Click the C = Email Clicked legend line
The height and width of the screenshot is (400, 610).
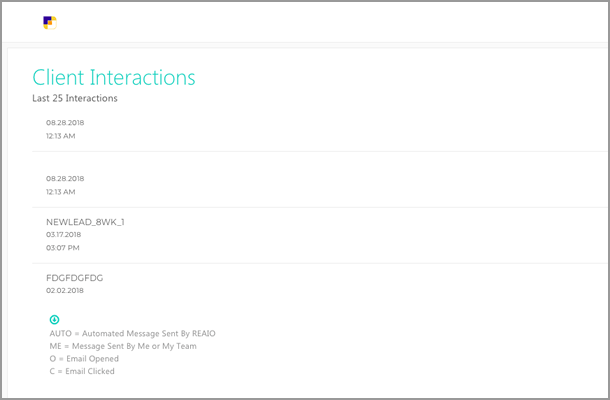(82, 371)
